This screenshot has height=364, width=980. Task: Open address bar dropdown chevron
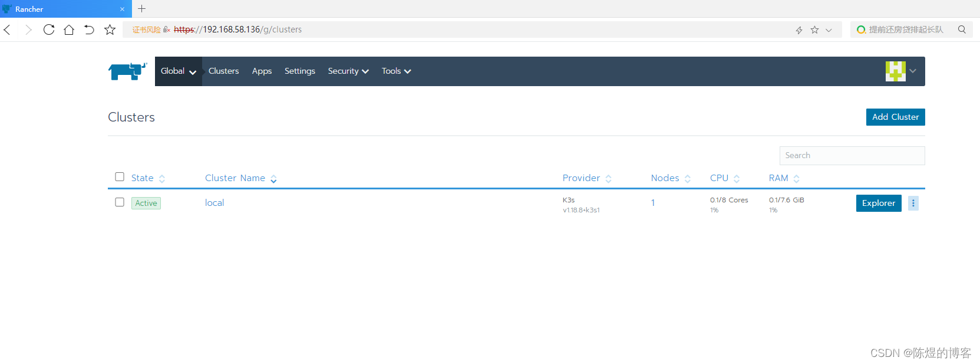coord(829,30)
